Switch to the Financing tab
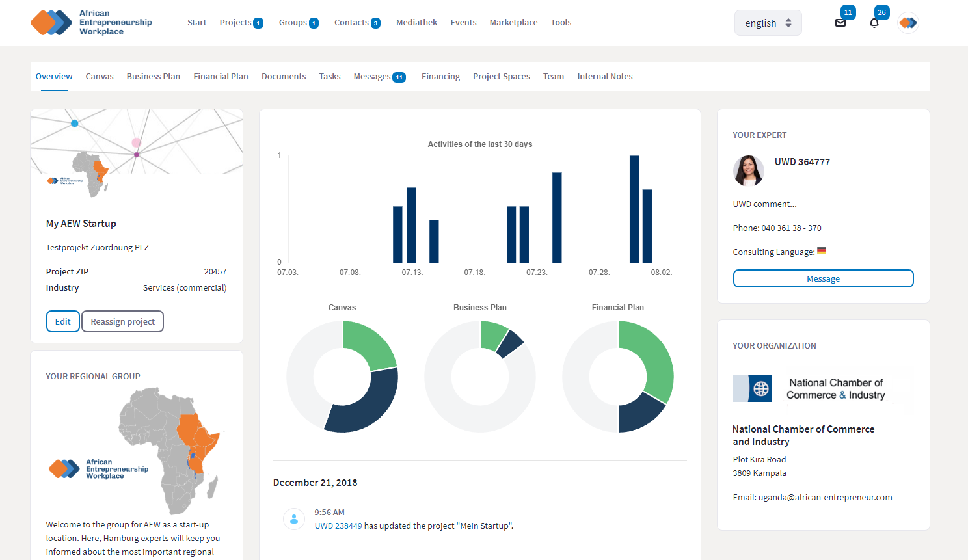Screen dimensions: 968x560 click(440, 77)
